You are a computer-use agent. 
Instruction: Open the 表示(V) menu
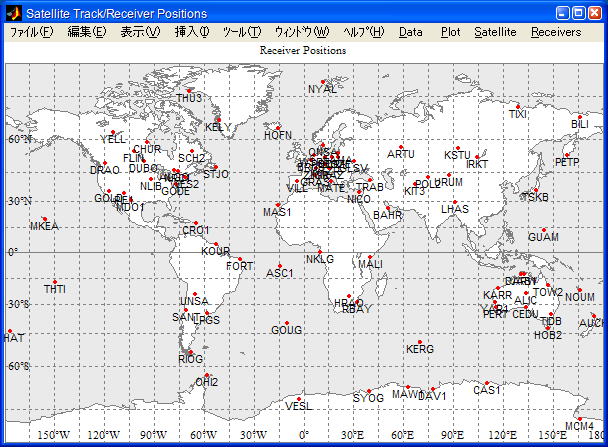(x=140, y=32)
